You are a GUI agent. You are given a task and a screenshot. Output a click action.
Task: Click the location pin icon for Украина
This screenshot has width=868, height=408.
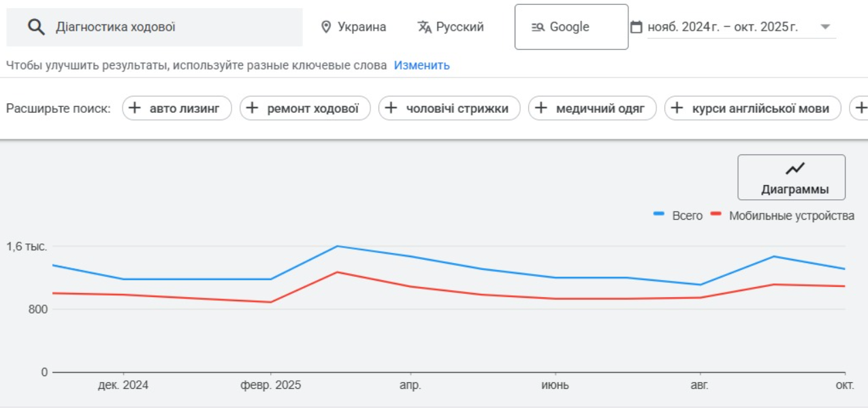coord(326,27)
